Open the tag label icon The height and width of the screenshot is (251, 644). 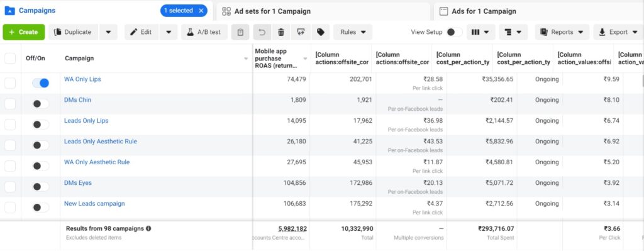pyautogui.click(x=320, y=32)
